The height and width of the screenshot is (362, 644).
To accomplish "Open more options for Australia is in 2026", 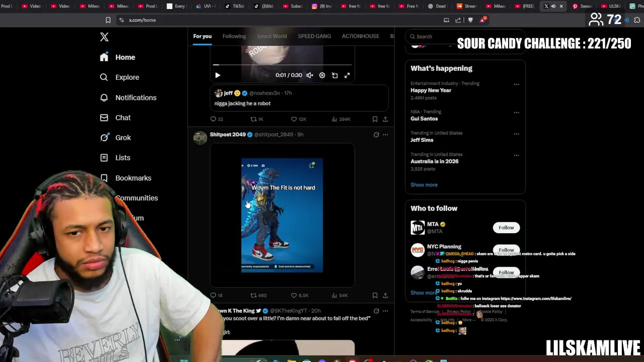I will 516,155.
